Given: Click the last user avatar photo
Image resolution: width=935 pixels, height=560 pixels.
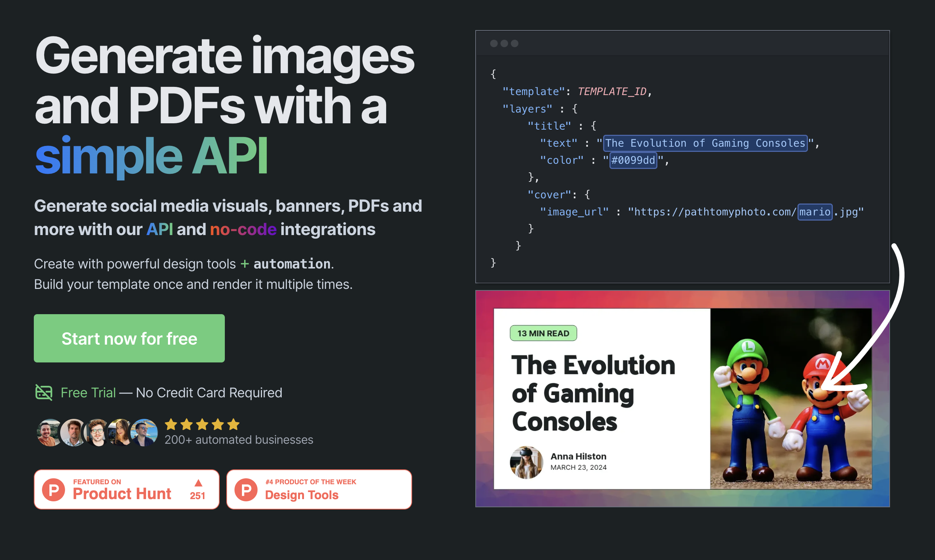Looking at the screenshot, I should [x=144, y=433].
